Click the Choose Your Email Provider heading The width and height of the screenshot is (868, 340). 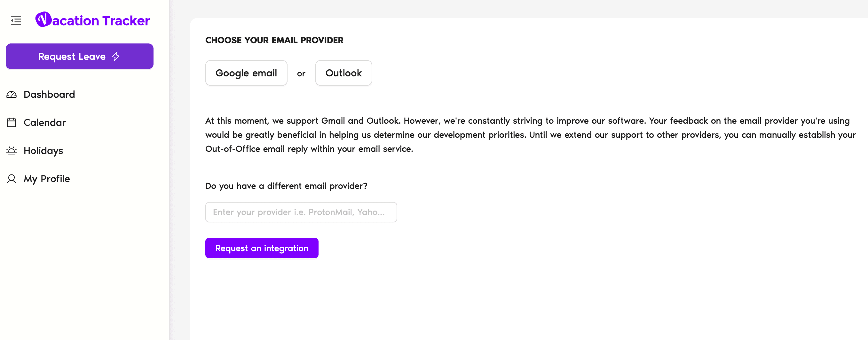tap(274, 40)
